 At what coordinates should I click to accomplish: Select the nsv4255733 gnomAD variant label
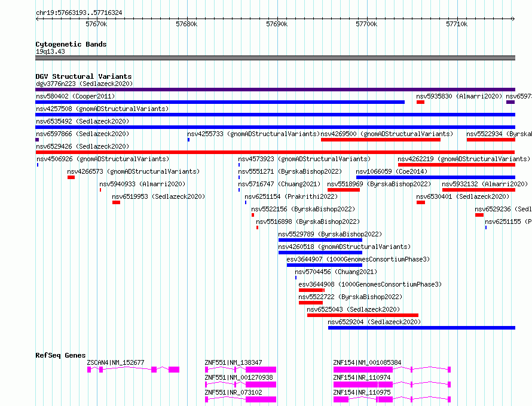tap(253, 134)
